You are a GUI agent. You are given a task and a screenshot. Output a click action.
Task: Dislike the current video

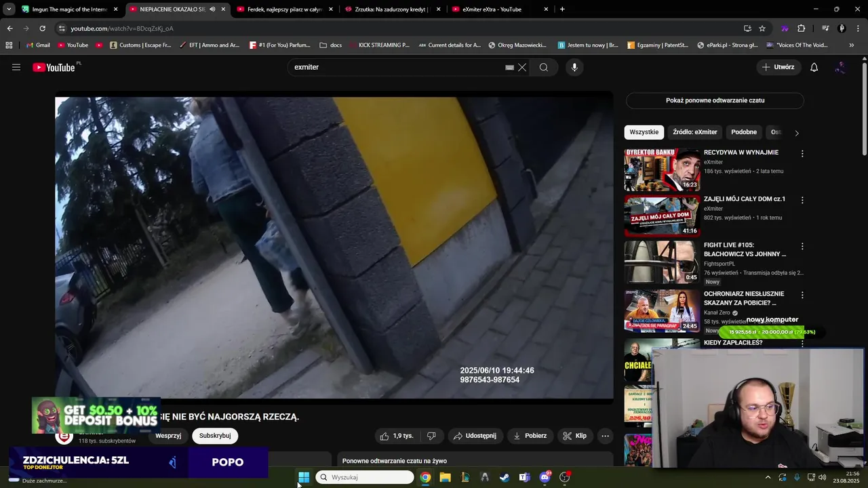[x=431, y=436]
